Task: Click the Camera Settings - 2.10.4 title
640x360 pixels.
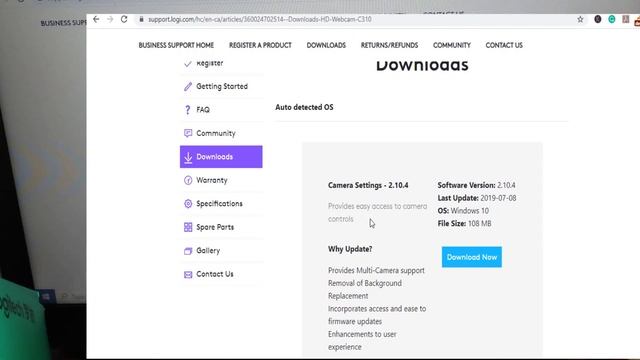Action: 368,185
